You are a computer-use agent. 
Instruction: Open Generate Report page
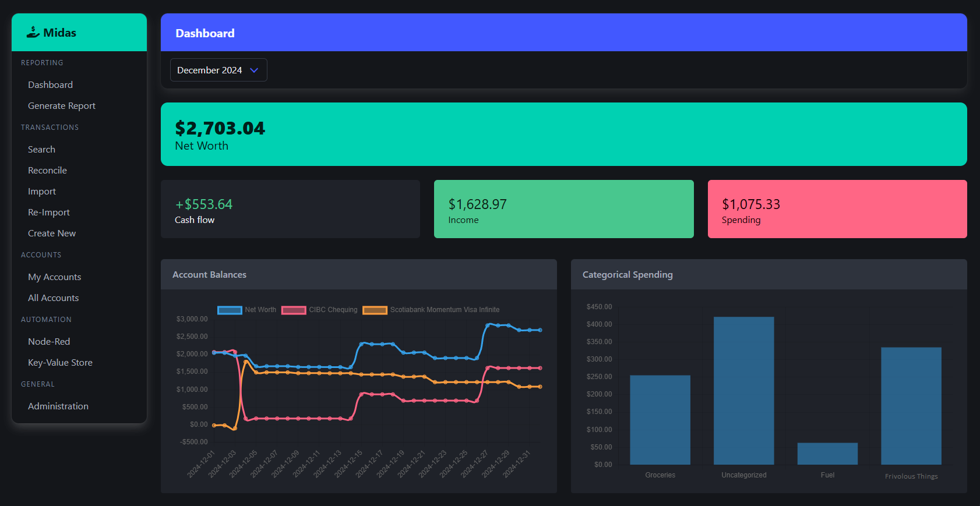click(62, 106)
